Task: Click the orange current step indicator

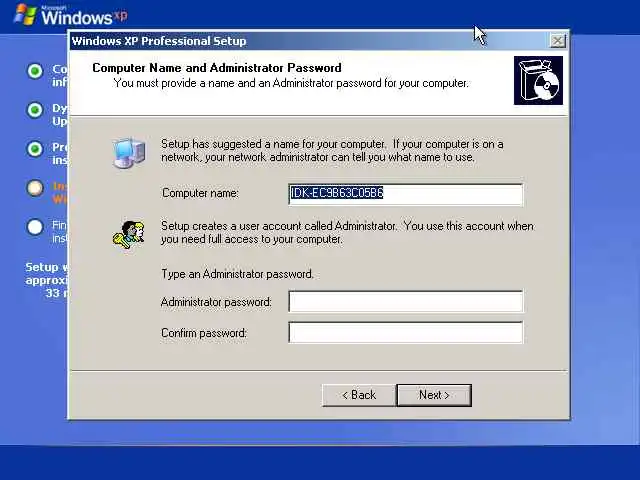Action: click(x=35, y=188)
